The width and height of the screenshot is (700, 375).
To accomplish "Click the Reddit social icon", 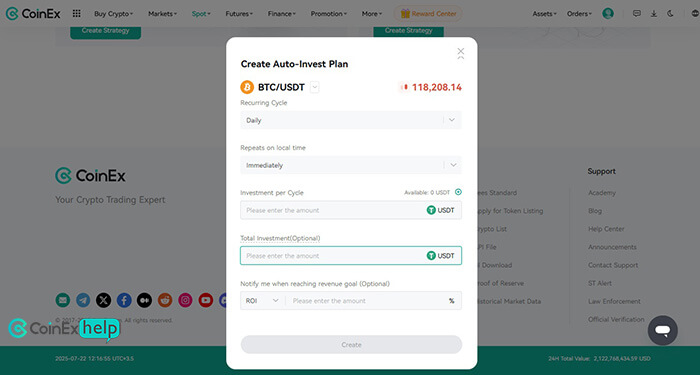I will coord(165,300).
